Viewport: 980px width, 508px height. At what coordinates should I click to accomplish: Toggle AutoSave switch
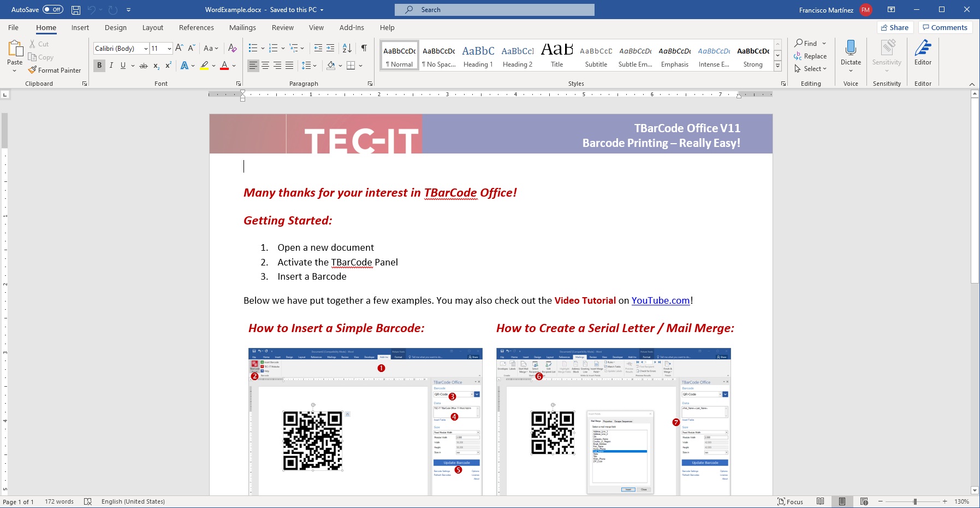click(53, 10)
